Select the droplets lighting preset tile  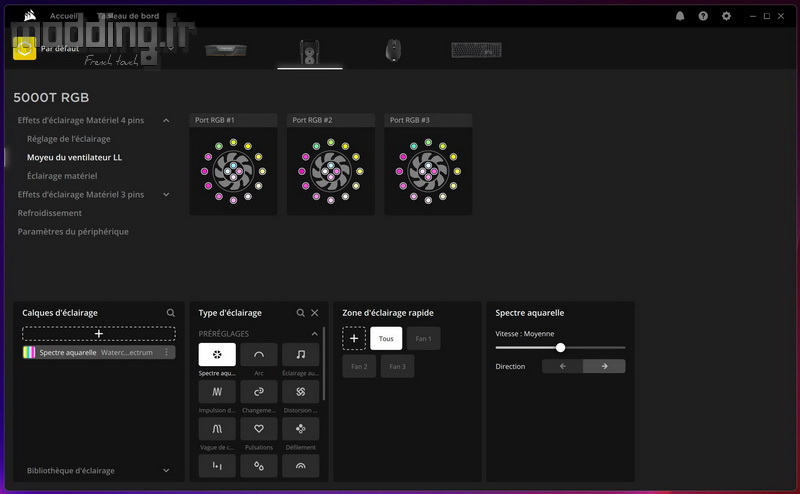(x=259, y=466)
